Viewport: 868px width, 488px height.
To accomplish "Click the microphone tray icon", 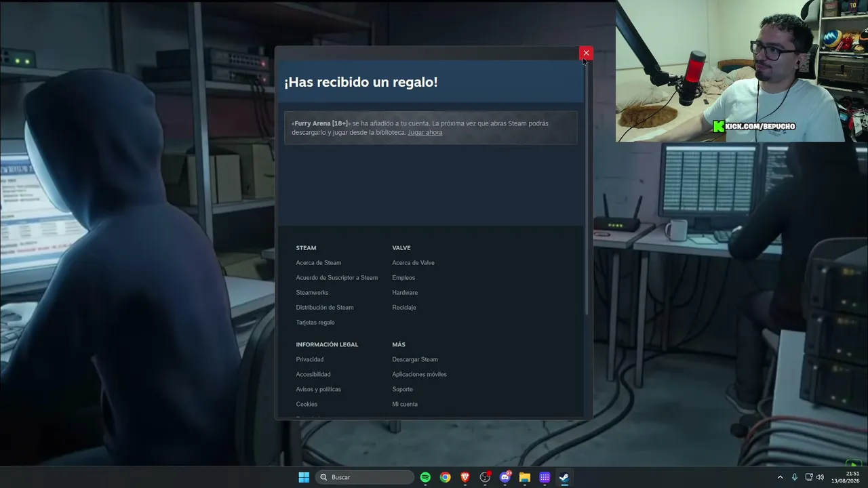I will coord(795,477).
